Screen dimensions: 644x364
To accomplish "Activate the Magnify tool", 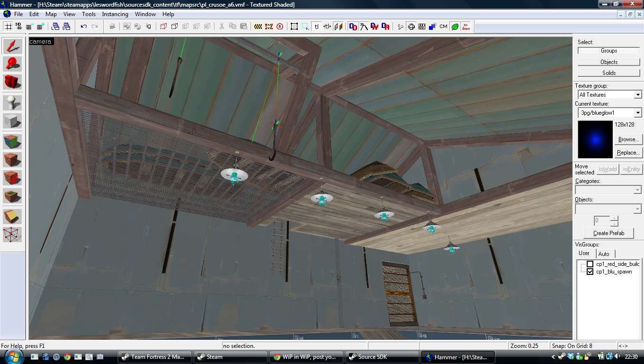I will coord(13,64).
